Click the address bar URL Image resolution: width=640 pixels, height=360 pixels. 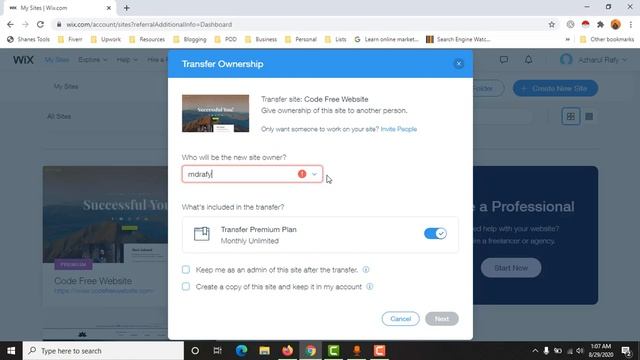(149, 24)
